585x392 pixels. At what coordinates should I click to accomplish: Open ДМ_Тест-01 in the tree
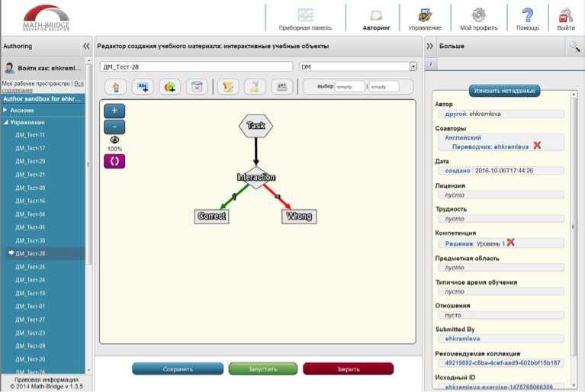point(31,307)
